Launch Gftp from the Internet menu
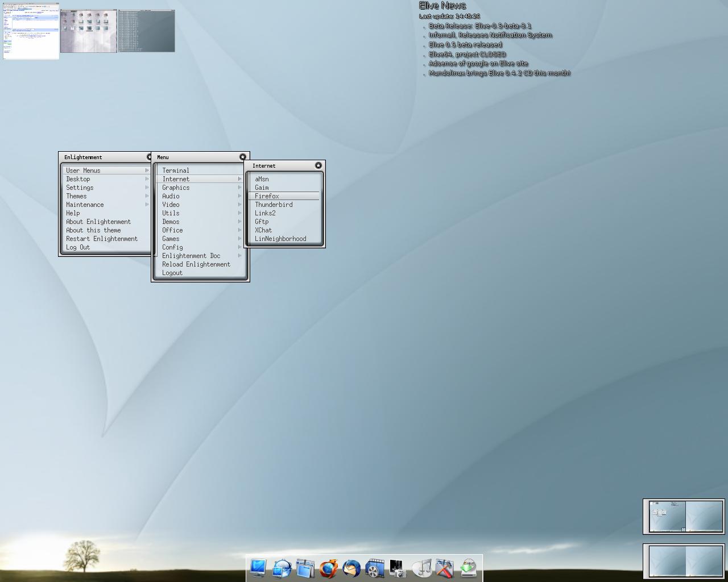Viewport: 728px width, 582px height. [284, 222]
